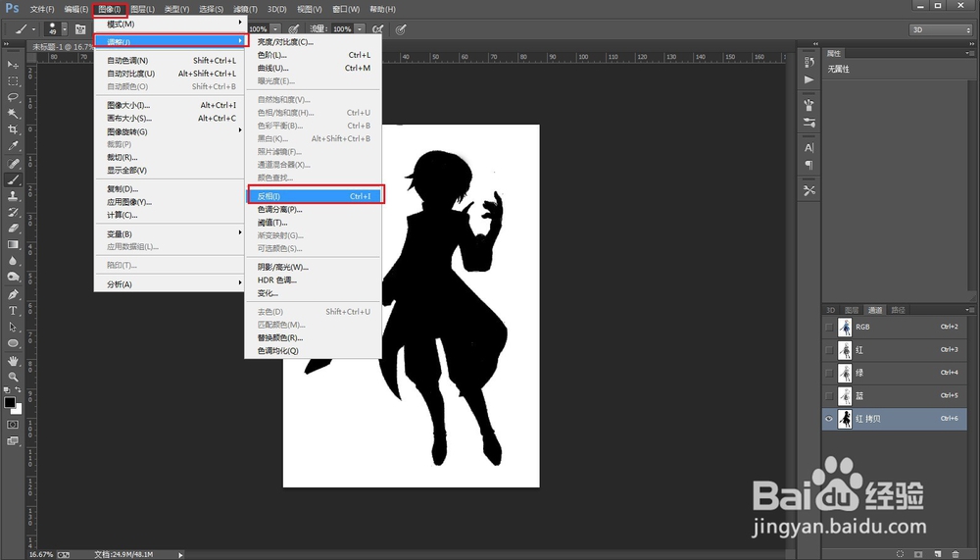Select the Pen tool

(x=13, y=294)
